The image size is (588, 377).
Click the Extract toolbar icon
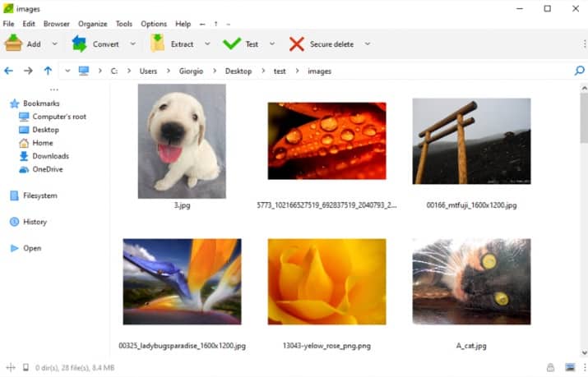(x=157, y=44)
